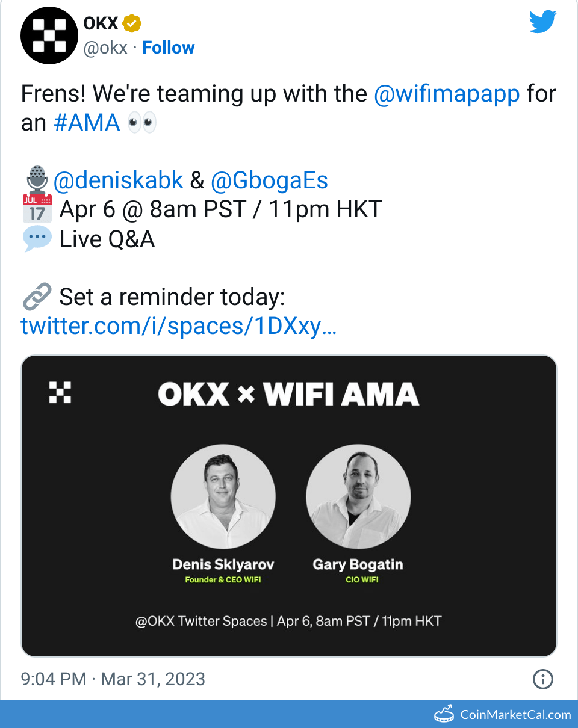
Task: Open the @wifimapapp mention link
Action: (x=446, y=94)
